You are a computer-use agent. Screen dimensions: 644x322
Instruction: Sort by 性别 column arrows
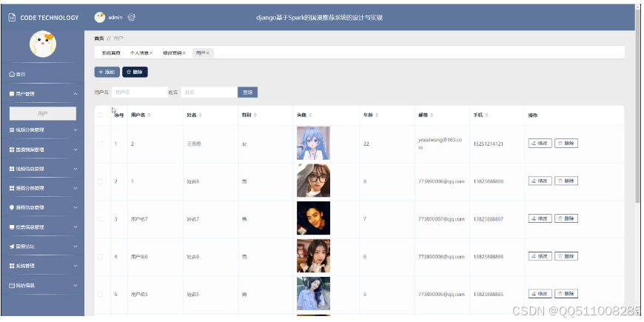coord(255,115)
